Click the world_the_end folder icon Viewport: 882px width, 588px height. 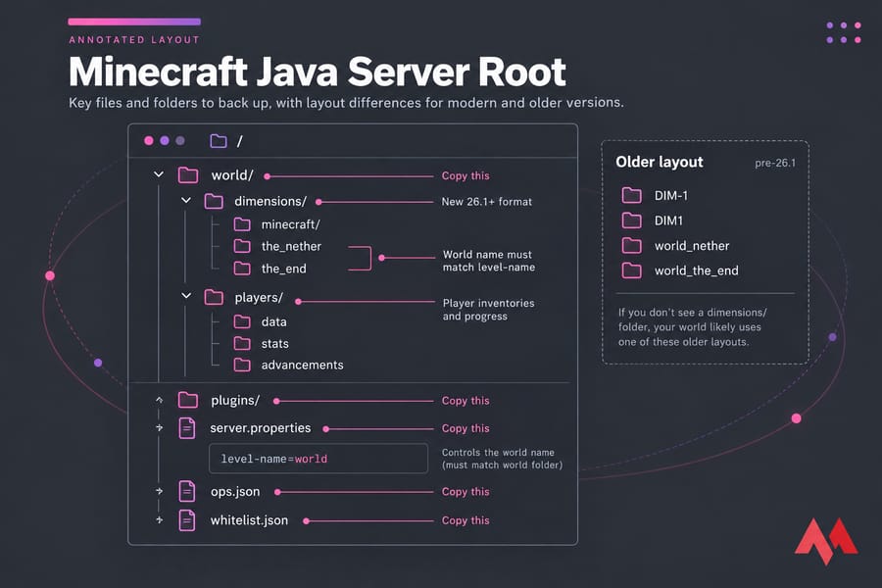[x=632, y=270]
